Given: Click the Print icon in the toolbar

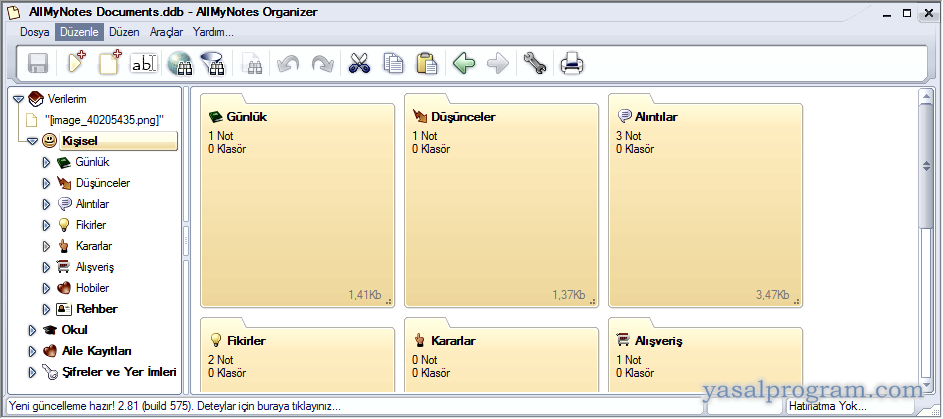Looking at the screenshot, I should [x=572, y=64].
